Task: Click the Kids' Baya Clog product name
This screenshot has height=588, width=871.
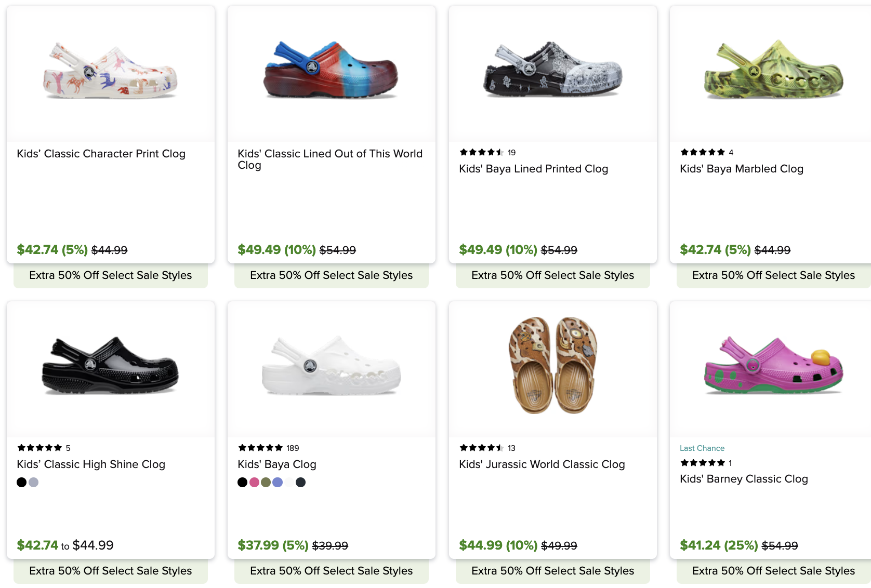Action: [276, 464]
